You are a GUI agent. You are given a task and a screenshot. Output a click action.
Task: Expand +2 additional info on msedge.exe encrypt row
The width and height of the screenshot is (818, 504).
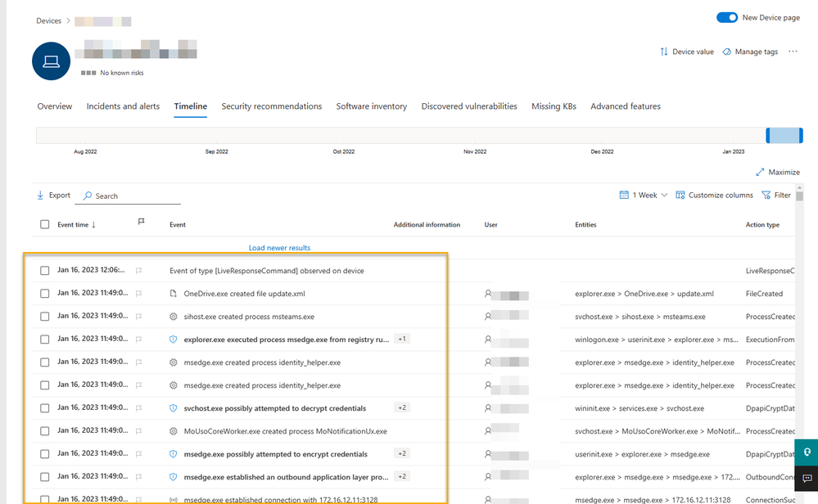(402, 453)
